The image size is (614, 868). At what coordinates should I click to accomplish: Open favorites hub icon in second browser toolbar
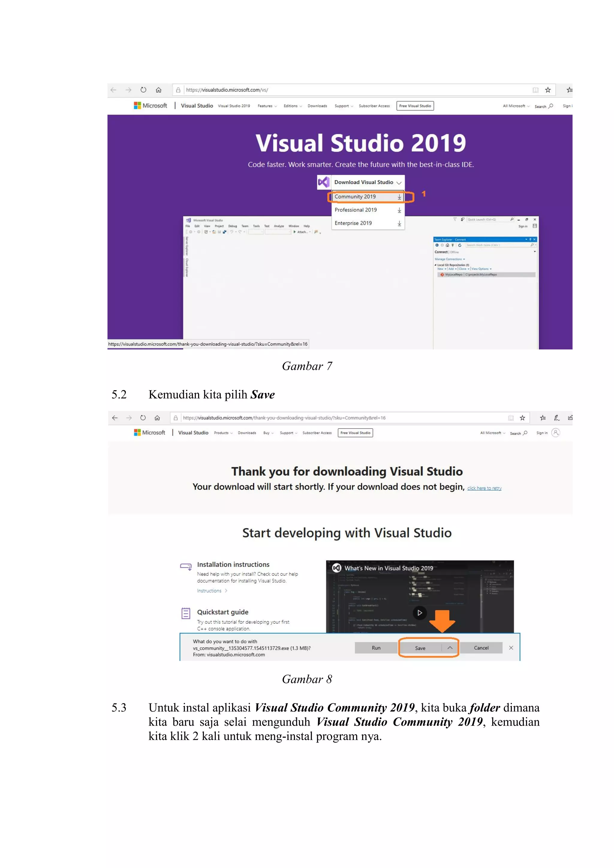[x=543, y=418]
